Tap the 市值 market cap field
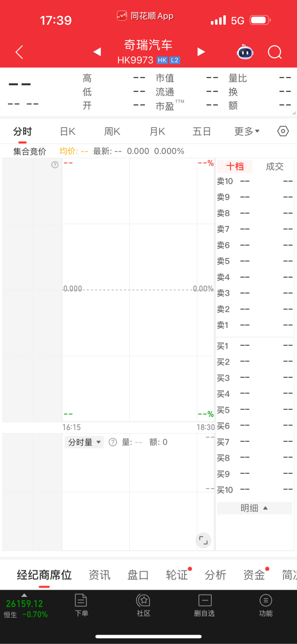Screen dimensions: 297x644 tap(187, 78)
